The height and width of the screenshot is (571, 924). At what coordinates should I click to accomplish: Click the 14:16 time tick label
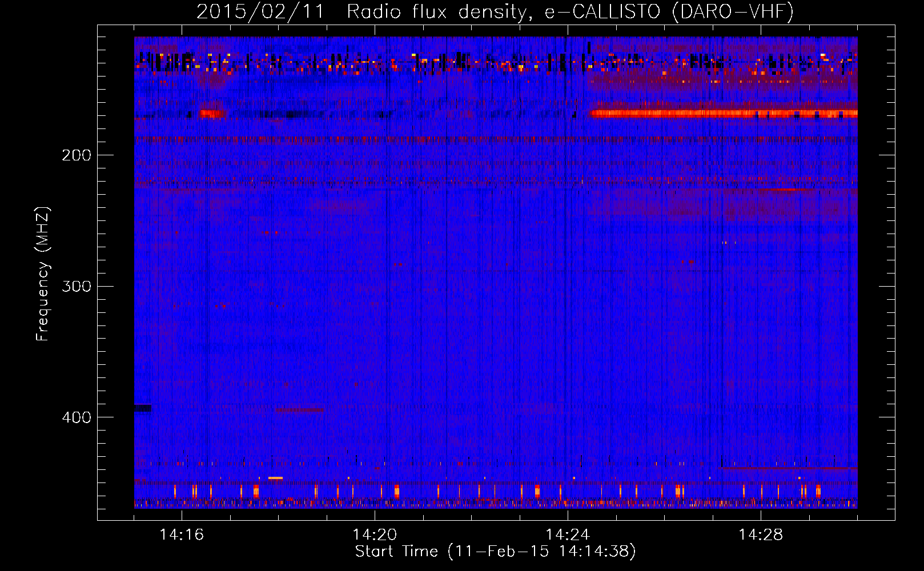coord(182,534)
